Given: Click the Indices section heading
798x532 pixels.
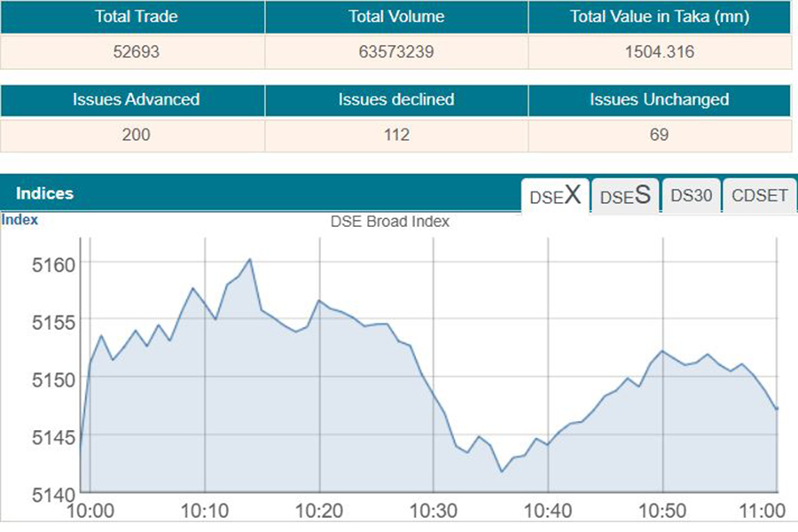Looking at the screenshot, I should click(44, 193).
